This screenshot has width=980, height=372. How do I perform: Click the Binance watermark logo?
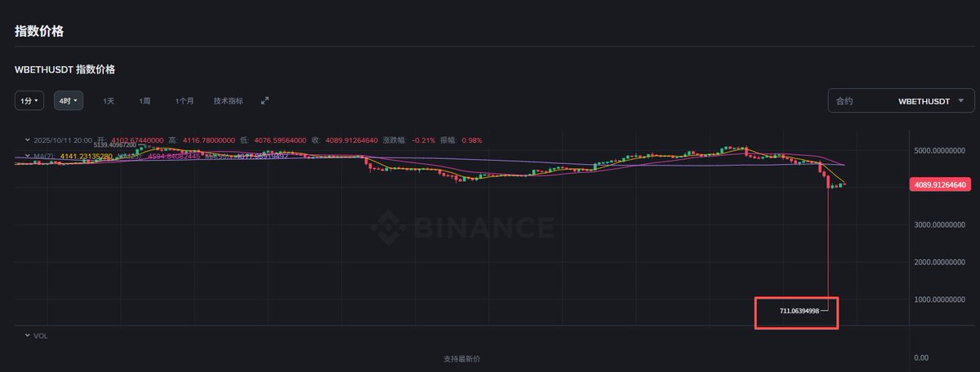click(x=461, y=225)
